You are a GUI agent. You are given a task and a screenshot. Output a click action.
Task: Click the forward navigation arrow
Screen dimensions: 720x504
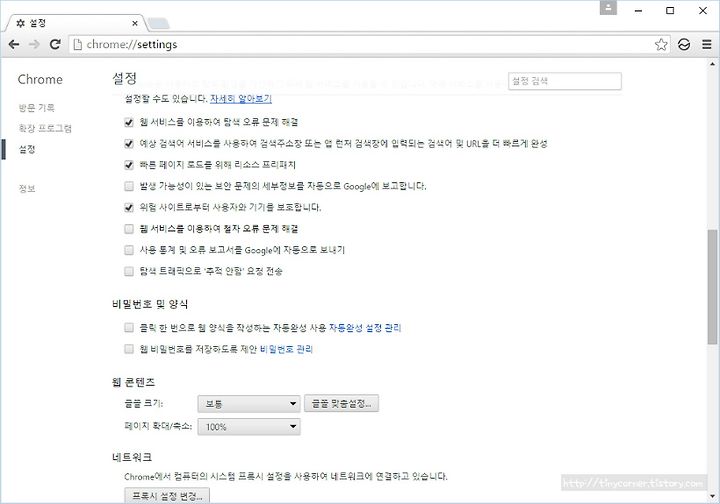click(x=34, y=45)
